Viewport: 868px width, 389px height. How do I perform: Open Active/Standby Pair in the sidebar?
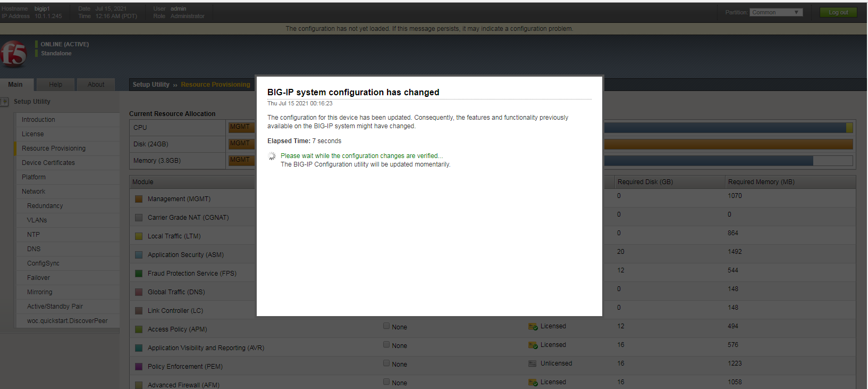click(68, 307)
